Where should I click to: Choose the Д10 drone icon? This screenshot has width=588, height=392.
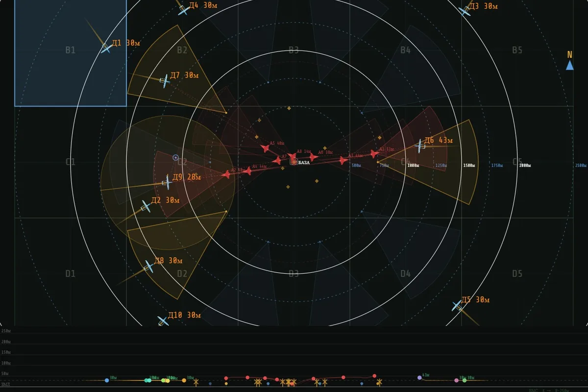pos(163,321)
